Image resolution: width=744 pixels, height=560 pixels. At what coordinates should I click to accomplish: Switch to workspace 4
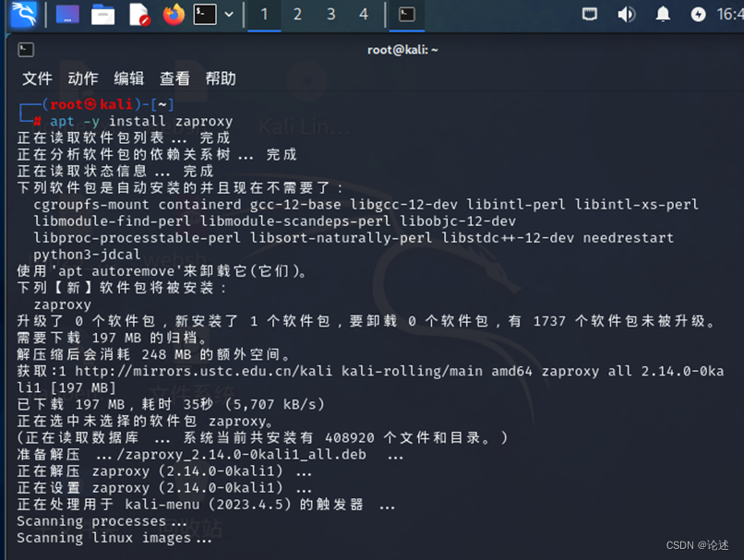tap(364, 15)
